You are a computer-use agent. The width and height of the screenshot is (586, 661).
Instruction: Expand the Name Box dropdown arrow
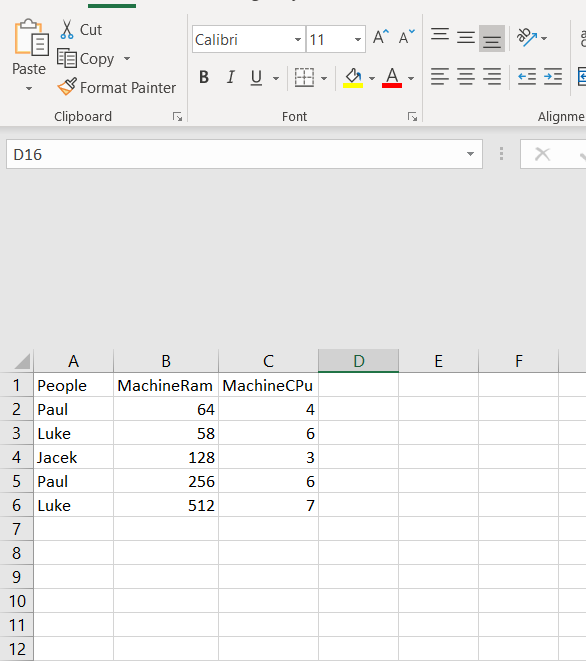(x=470, y=154)
